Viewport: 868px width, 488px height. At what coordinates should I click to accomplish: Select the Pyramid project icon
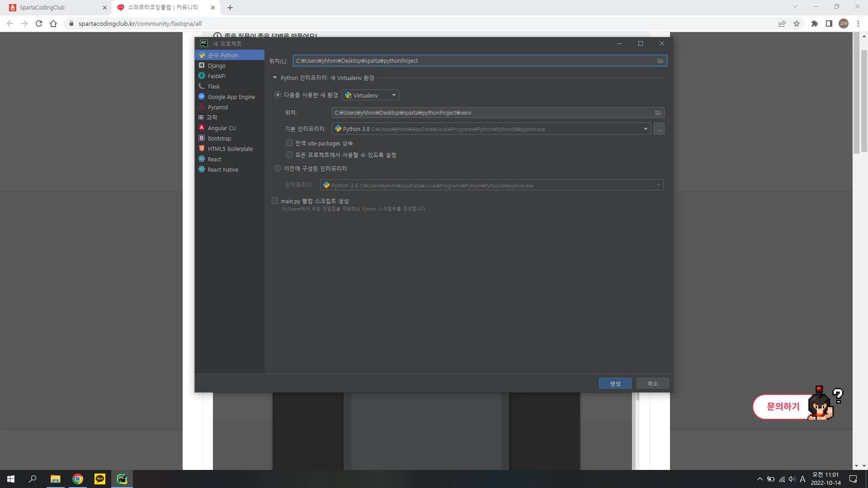(202, 107)
